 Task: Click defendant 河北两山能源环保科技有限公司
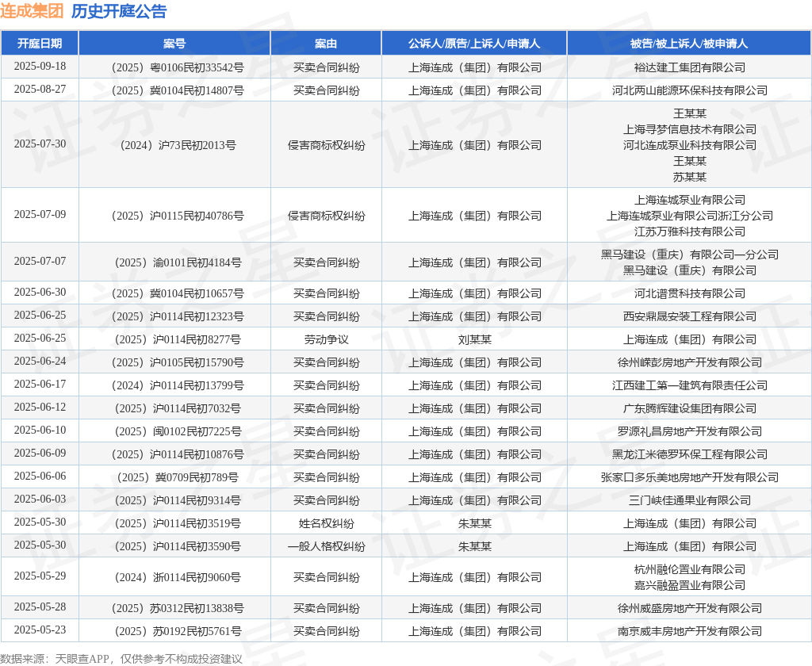pyautogui.click(x=689, y=90)
